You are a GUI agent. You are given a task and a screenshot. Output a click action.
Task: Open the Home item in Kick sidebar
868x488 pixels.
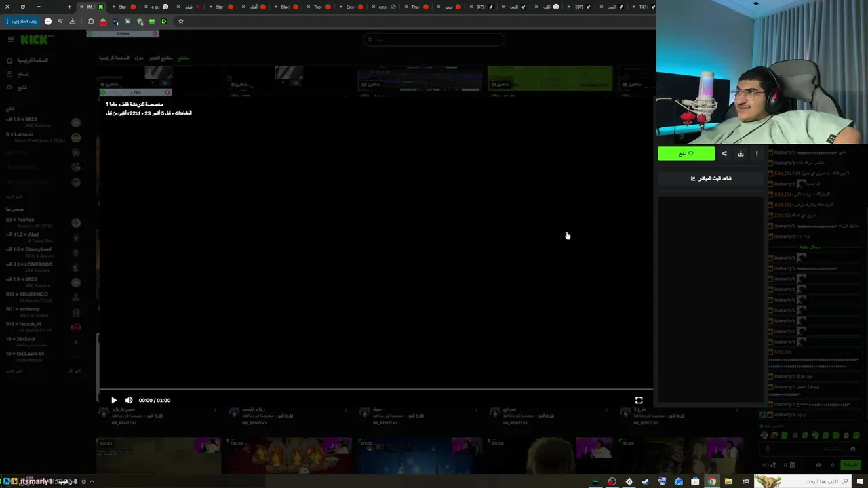(x=27, y=60)
